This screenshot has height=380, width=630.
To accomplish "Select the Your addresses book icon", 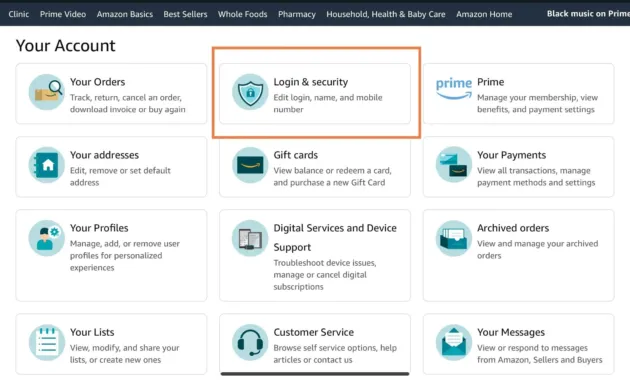I will (x=46, y=165).
